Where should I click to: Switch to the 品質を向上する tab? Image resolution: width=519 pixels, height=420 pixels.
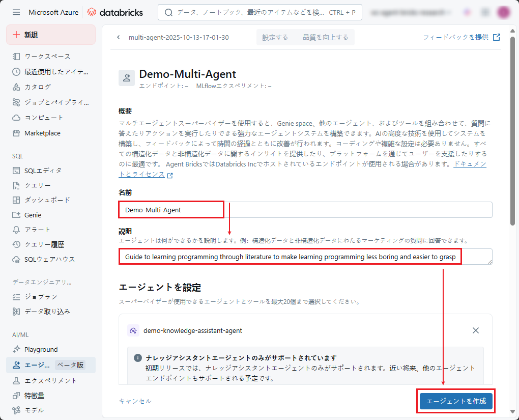coord(325,37)
